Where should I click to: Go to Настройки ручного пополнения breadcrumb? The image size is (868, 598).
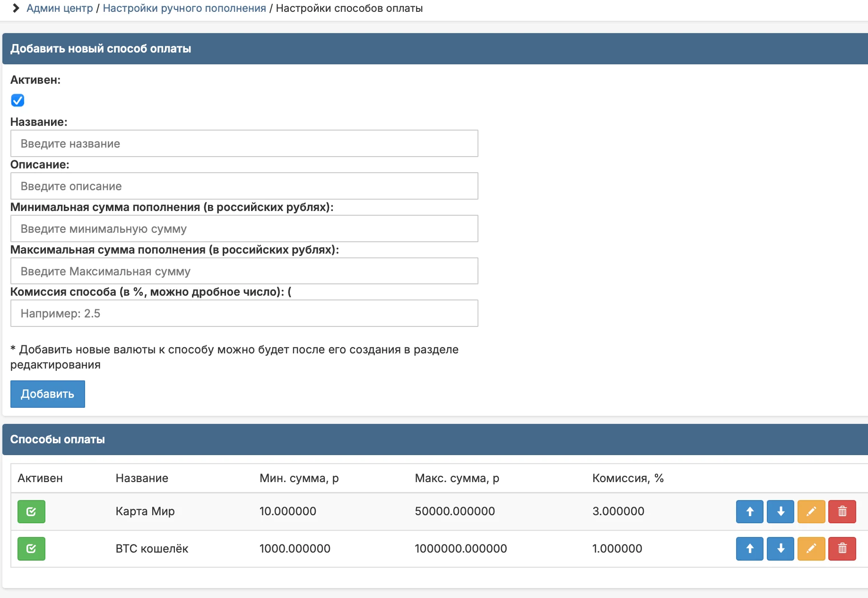pyautogui.click(x=184, y=8)
